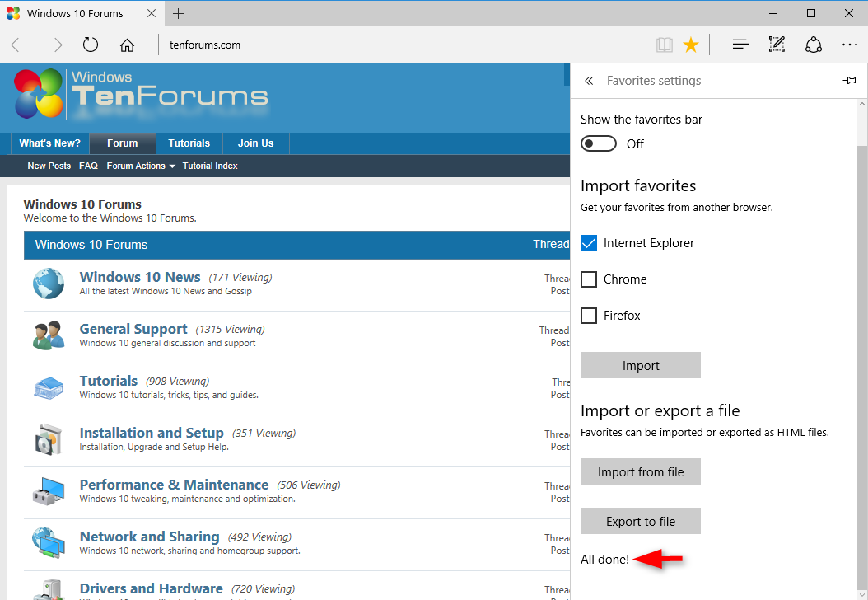Screen dimensions: 868x600
Task: Click the General Support people icon
Action: pyautogui.click(x=48, y=335)
